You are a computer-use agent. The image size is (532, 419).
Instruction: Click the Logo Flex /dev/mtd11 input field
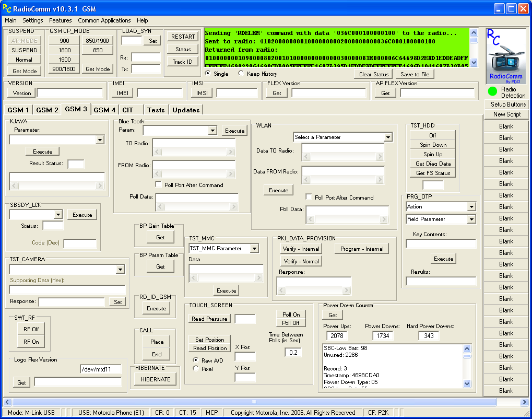[101, 369]
